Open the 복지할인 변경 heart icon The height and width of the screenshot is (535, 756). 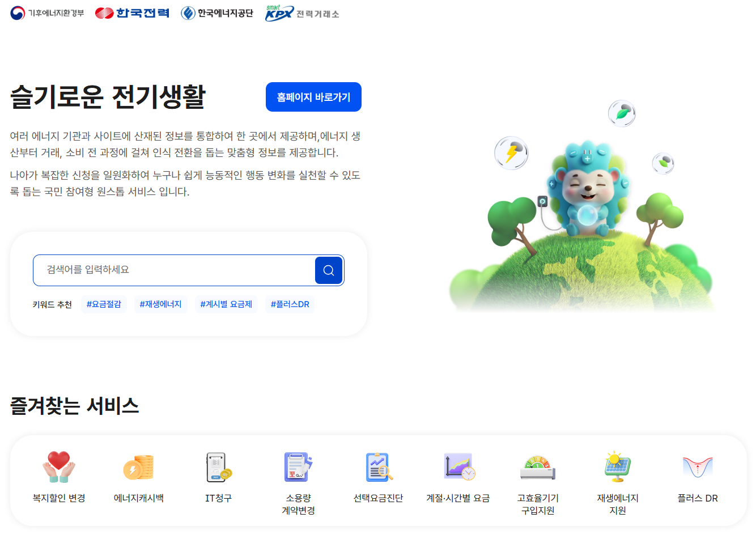(x=59, y=467)
